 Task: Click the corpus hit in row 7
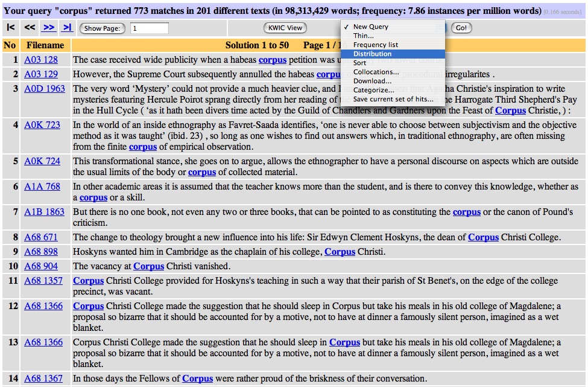(466, 212)
